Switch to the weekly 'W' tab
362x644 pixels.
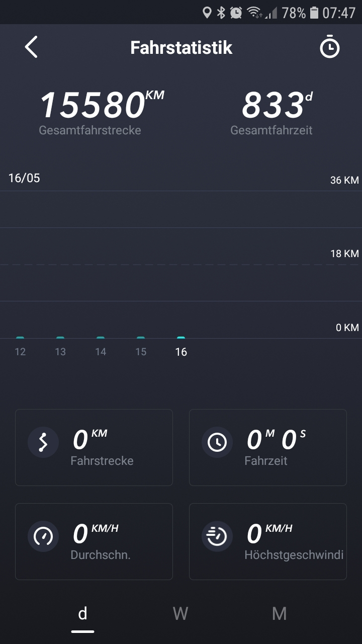click(x=180, y=614)
